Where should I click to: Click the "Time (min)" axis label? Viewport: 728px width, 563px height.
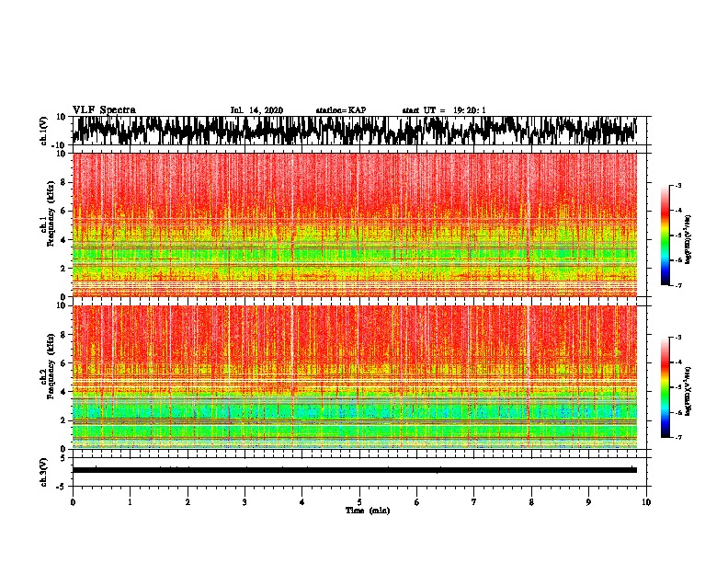[x=368, y=511]
